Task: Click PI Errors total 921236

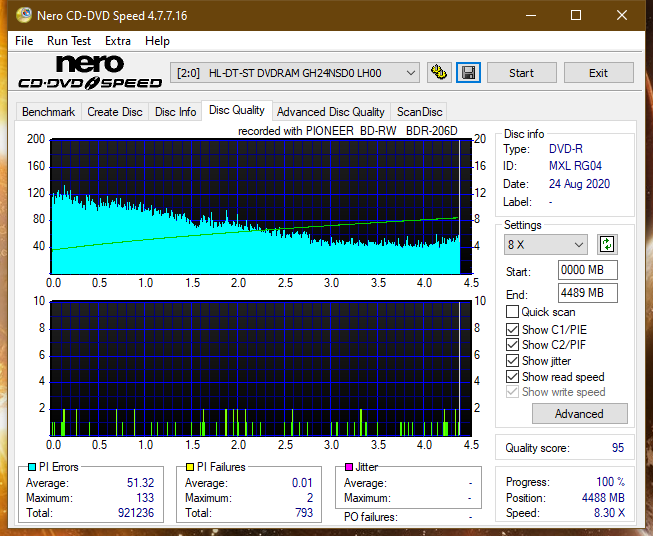Action: click(136, 513)
